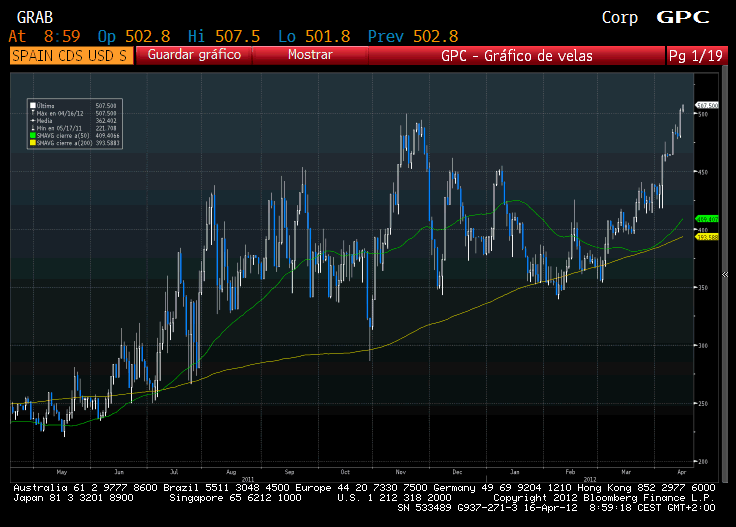Click the 250 price axis label
Screen dimensions: 736x527
[x=703, y=404]
